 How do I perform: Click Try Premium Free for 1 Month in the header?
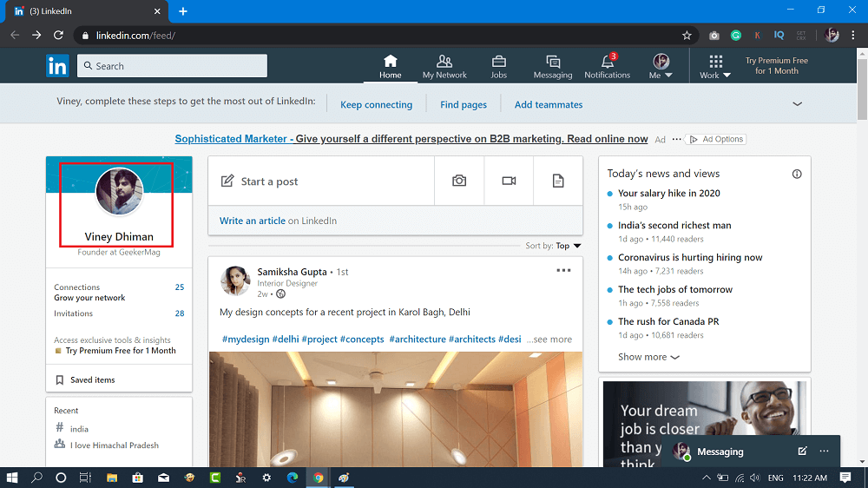pos(777,65)
